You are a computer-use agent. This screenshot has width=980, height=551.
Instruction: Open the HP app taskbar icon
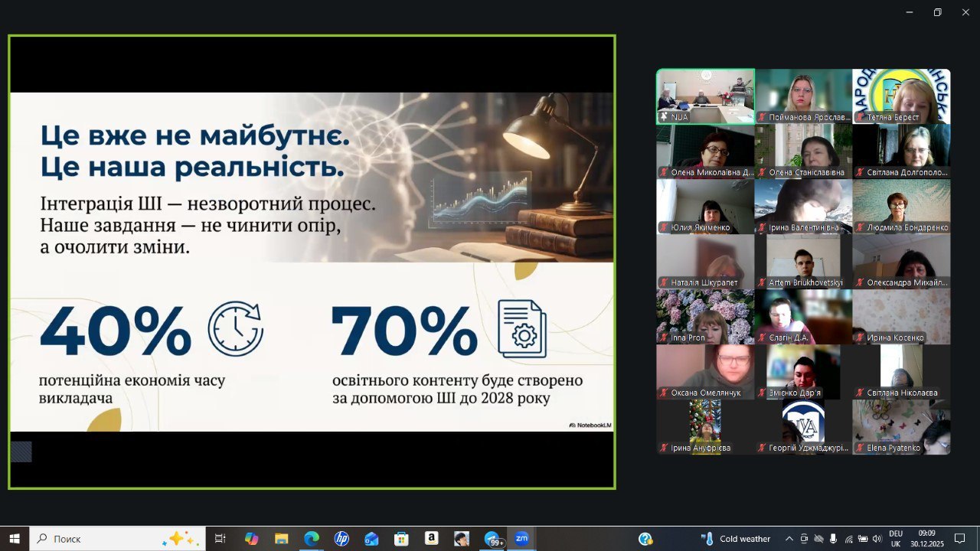point(341,539)
